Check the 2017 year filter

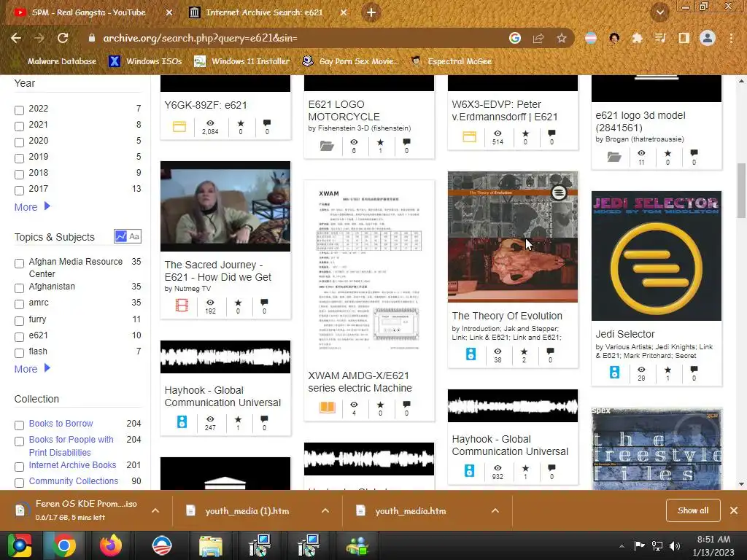[x=19, y=190]
